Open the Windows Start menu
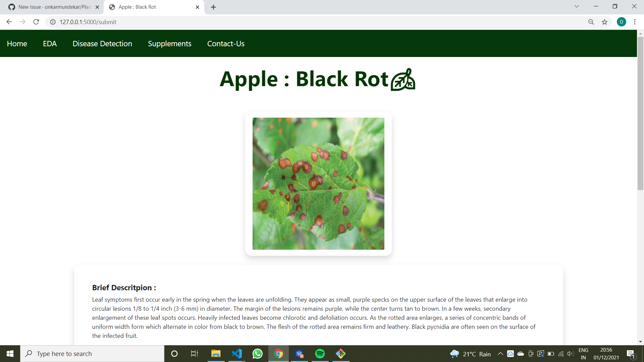The width and height of the screenshot is (644, 362). point(10,354)
